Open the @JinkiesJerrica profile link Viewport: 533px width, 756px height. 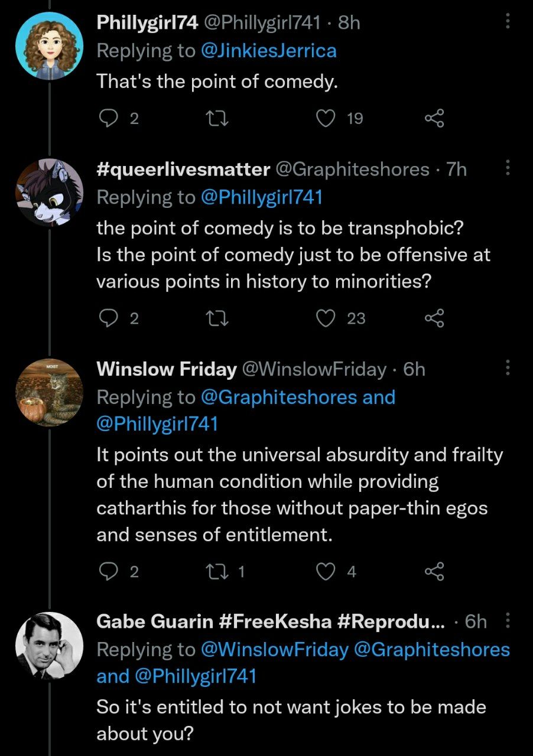coord(268,51)
